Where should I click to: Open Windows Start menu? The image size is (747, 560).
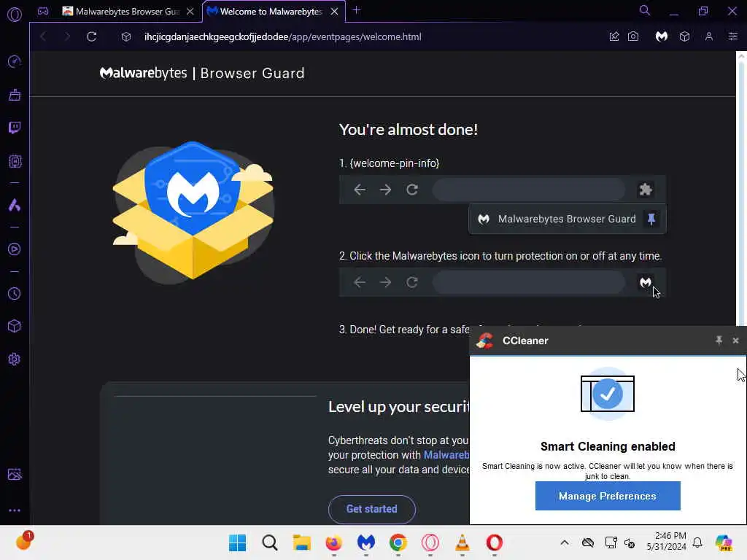pos(237,542)
